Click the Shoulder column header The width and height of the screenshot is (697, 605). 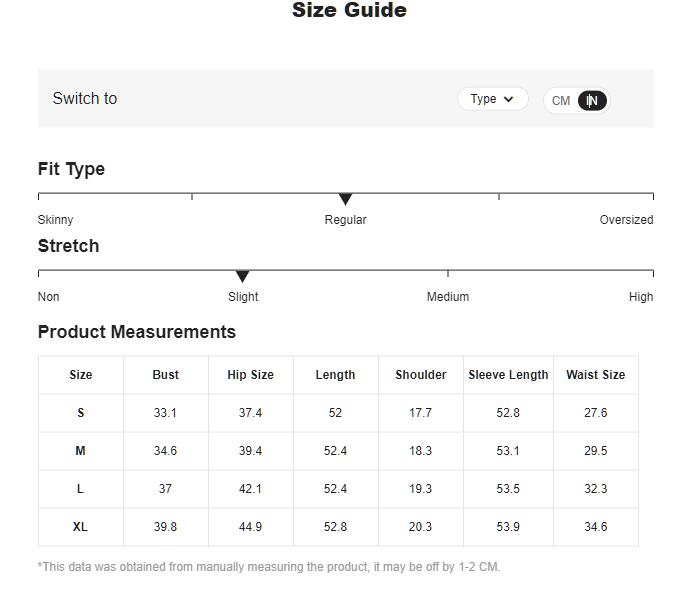421,375
